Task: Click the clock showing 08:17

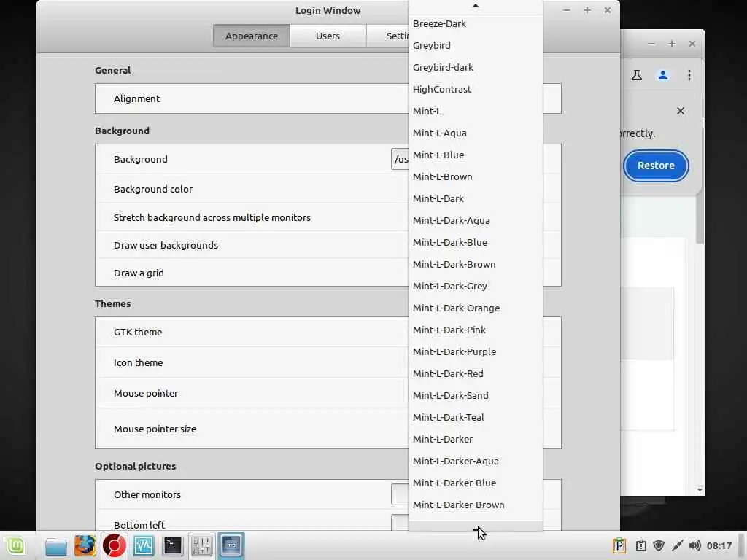Action: tap(719, 546)
